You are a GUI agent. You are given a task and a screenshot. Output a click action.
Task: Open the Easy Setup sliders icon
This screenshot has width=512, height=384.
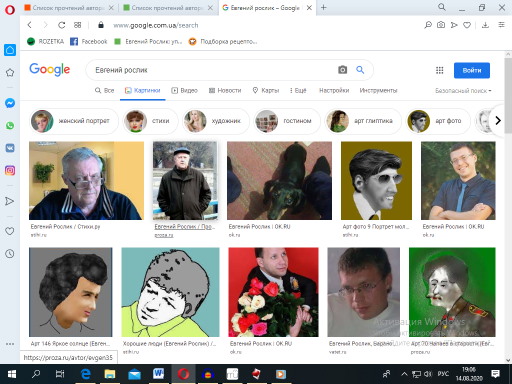pyautogui.click(x=501, y=25)
